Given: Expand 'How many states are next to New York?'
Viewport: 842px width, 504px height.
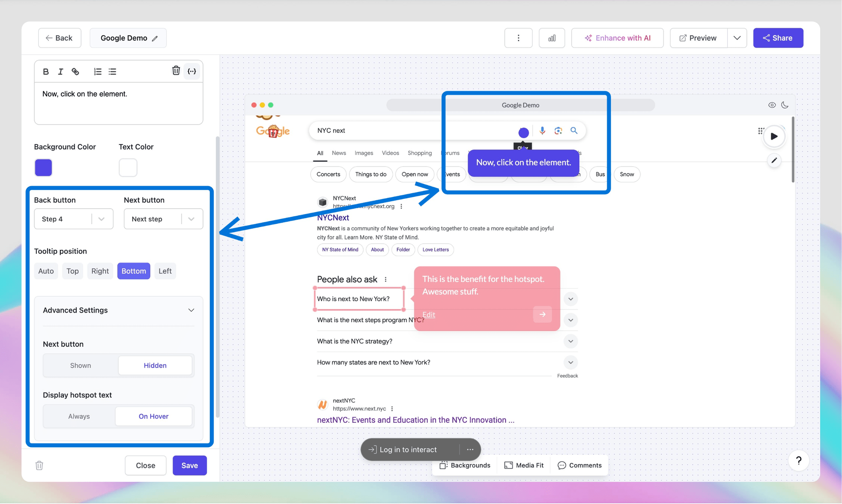Looking at the screenshot, I should [x=570, y=362].
